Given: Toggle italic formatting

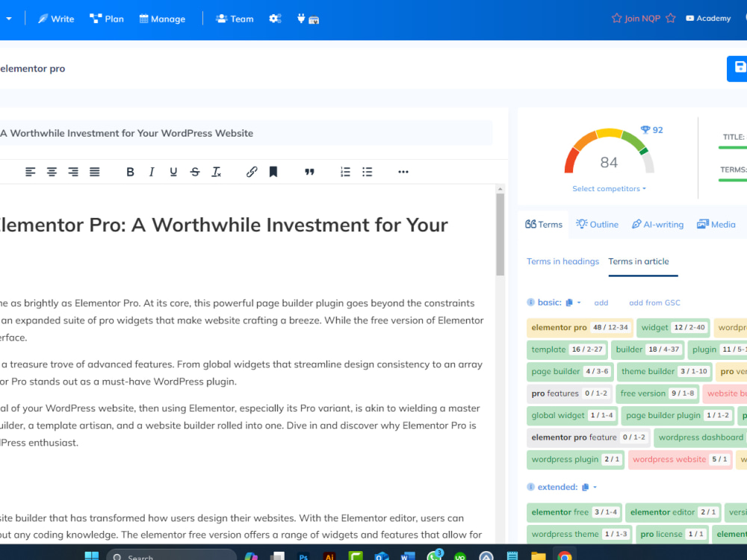Looking at the screenshot, I should [x=152, y=172].
